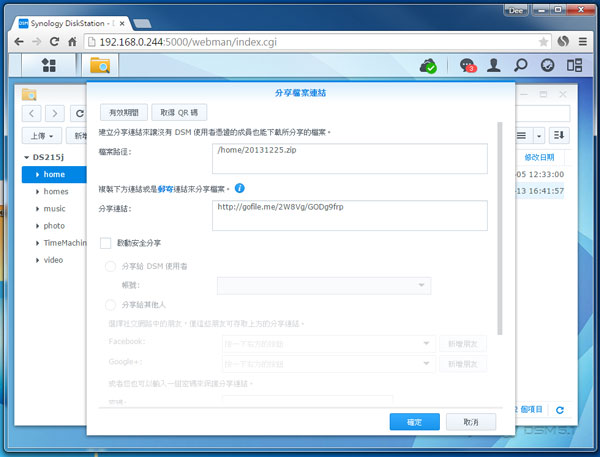Bookmark the page with the star icon

pyautogui.click(x=543, y=42)
